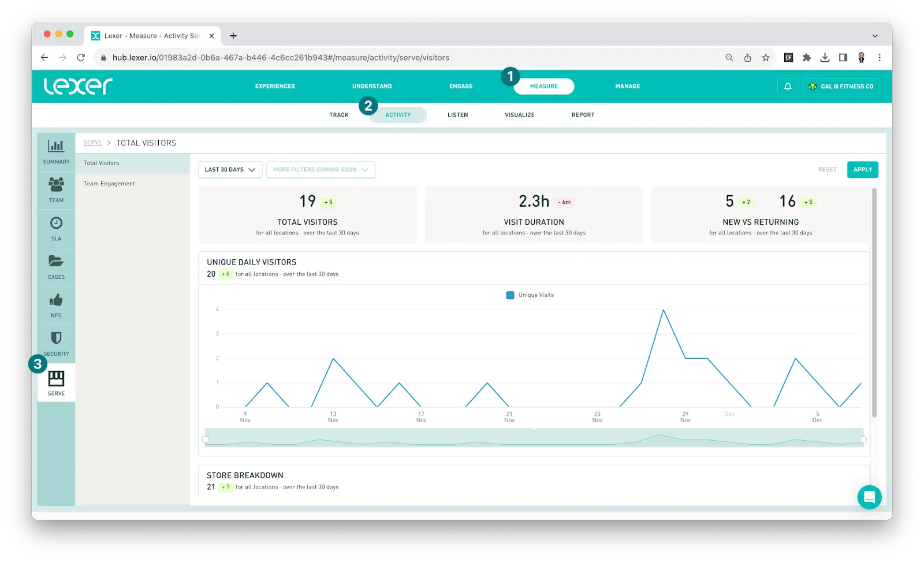This screenshot has width=924, height=562.
Task: Select Team Engagement in side list
Action: [x=132, y=184]
